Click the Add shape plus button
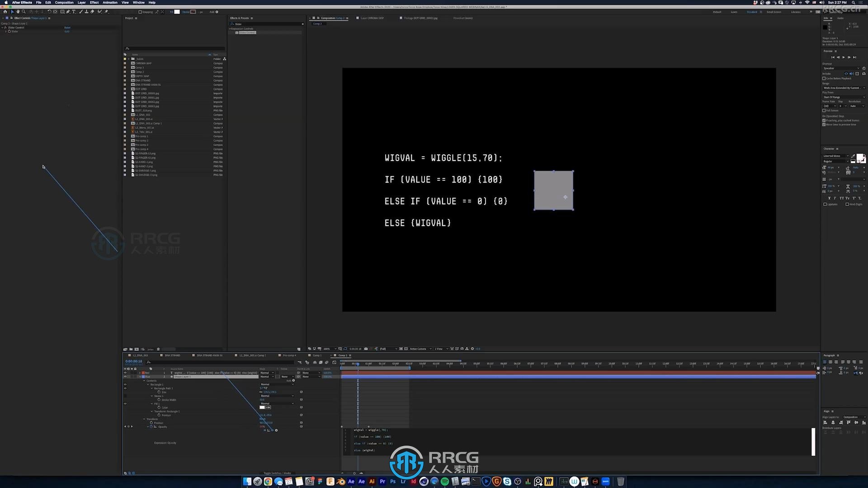The width and height of the screenshot is (868, 488). (217, 12)
